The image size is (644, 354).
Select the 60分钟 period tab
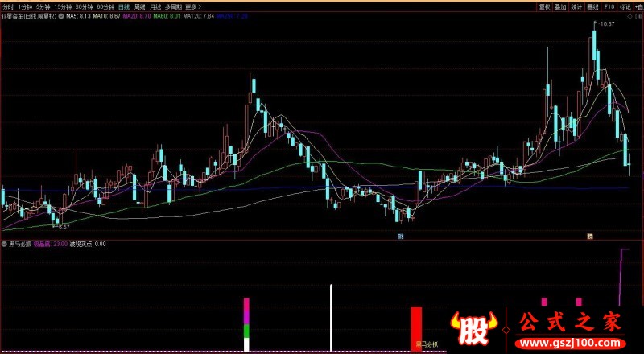105,6
